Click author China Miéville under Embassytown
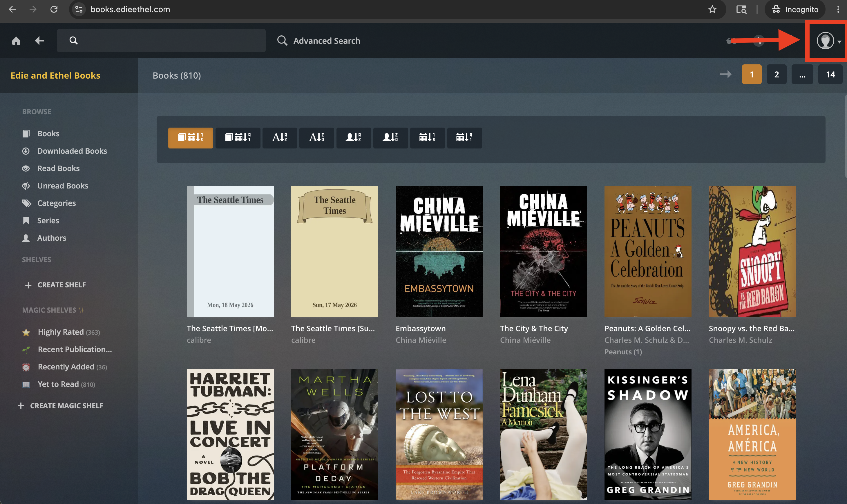847x504 pixels. [421, 340]
